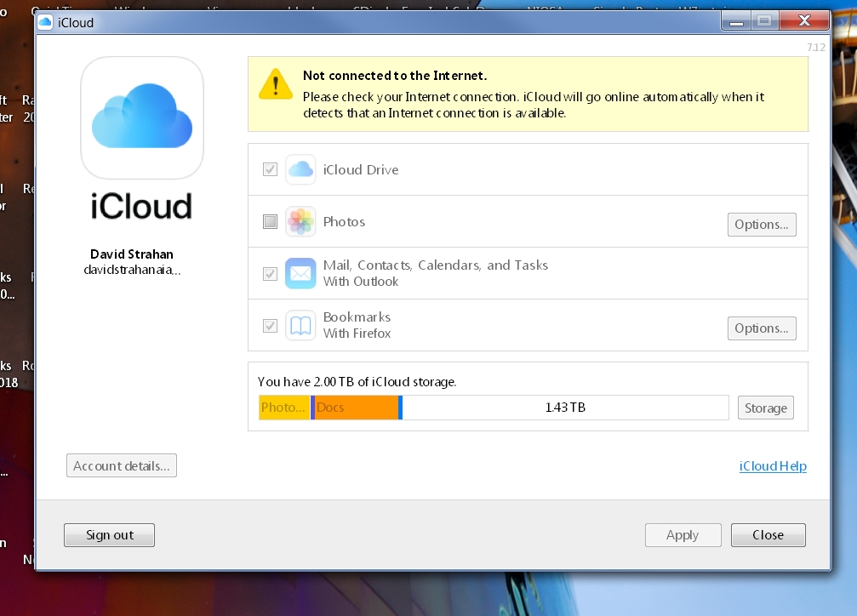
Task: Click the Photos flower icon
Action: coord(300,221)
